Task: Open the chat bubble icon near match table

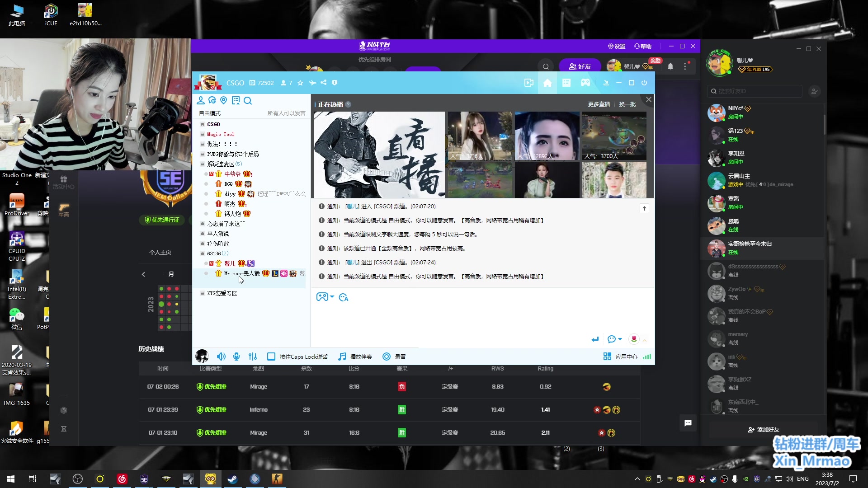Action: 688,423
